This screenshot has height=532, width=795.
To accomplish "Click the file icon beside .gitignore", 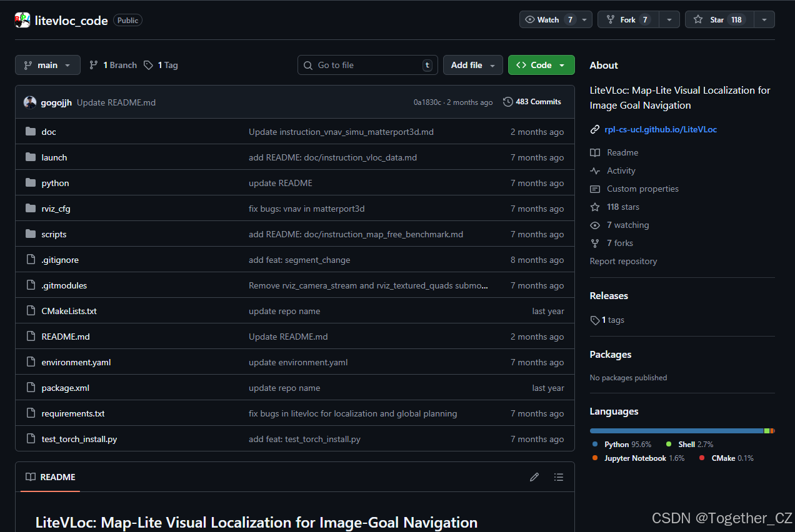I will pos(31,260).
